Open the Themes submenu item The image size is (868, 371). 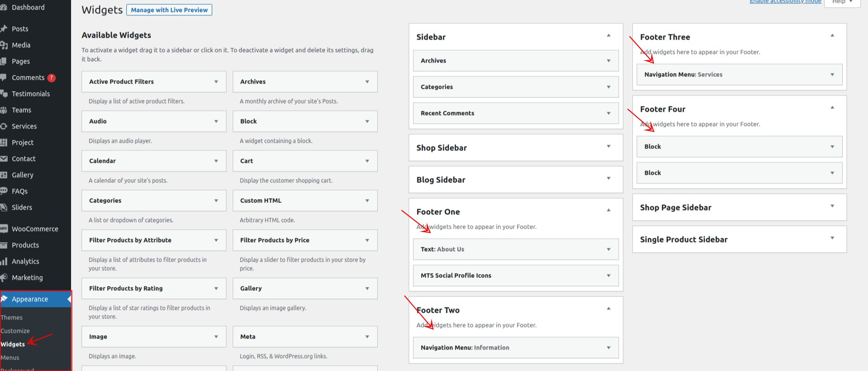pos(11,318)
